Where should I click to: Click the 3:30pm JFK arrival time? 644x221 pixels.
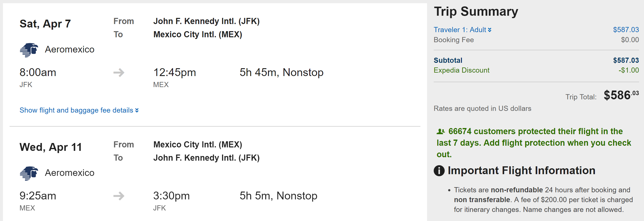[171, 196]
